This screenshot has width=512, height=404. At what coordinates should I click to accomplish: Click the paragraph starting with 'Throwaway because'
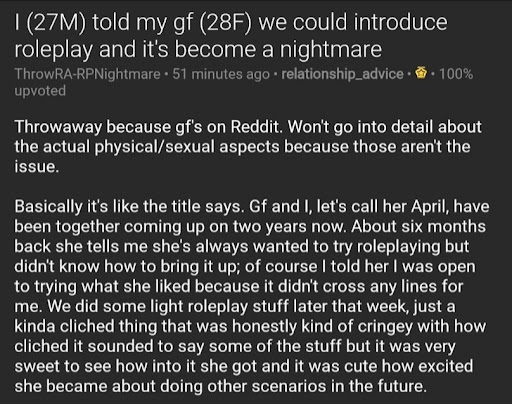coord(248,147)
